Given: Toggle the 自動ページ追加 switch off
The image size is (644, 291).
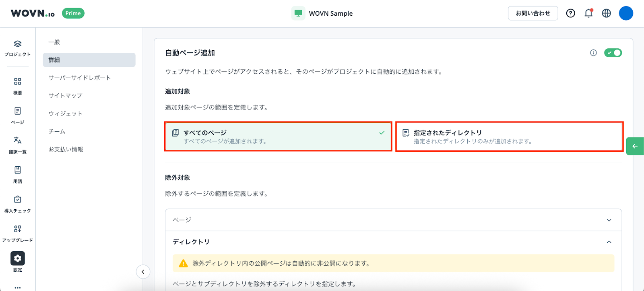Looking at the screenshot, I should click(613, 53).
